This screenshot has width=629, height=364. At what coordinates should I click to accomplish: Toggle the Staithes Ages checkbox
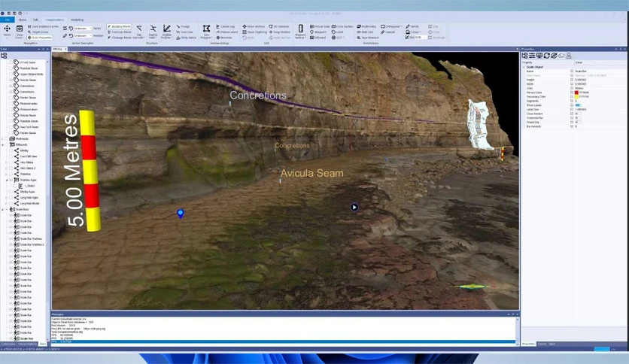coord(11,180)
